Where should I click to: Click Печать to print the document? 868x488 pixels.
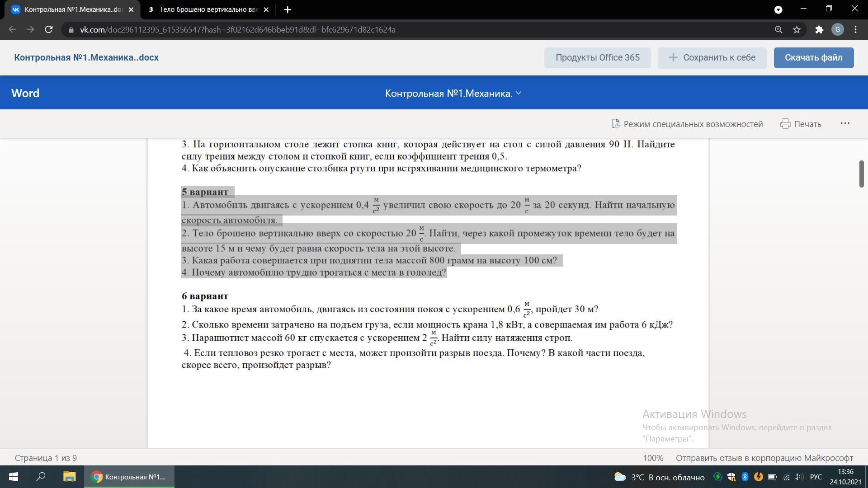(x=801, y=124)
